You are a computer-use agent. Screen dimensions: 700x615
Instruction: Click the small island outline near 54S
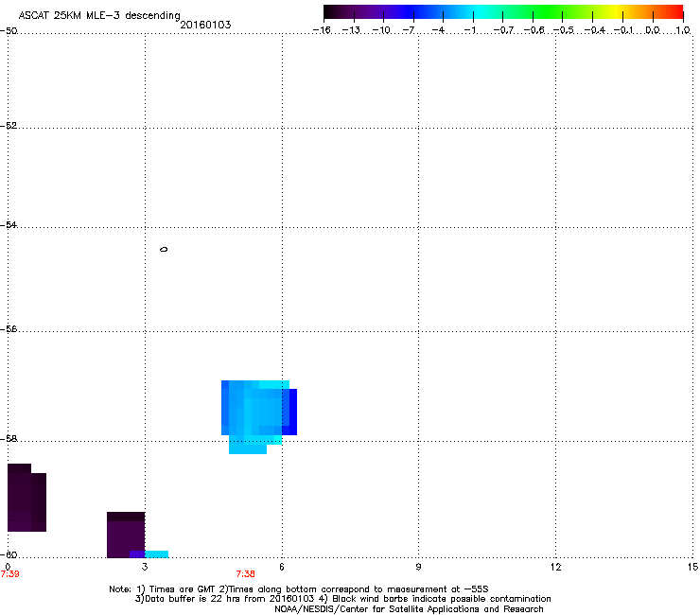coord(164,249)
